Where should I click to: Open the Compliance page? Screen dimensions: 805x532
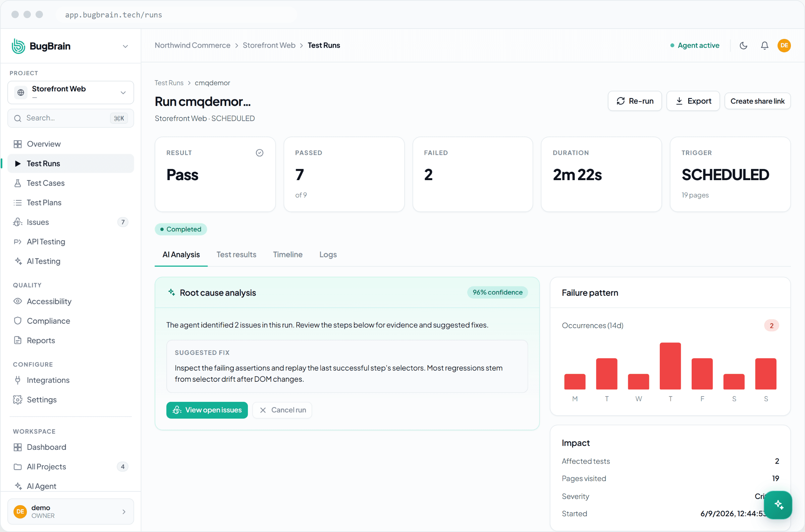pyautogui.click(x=70, y=321)
